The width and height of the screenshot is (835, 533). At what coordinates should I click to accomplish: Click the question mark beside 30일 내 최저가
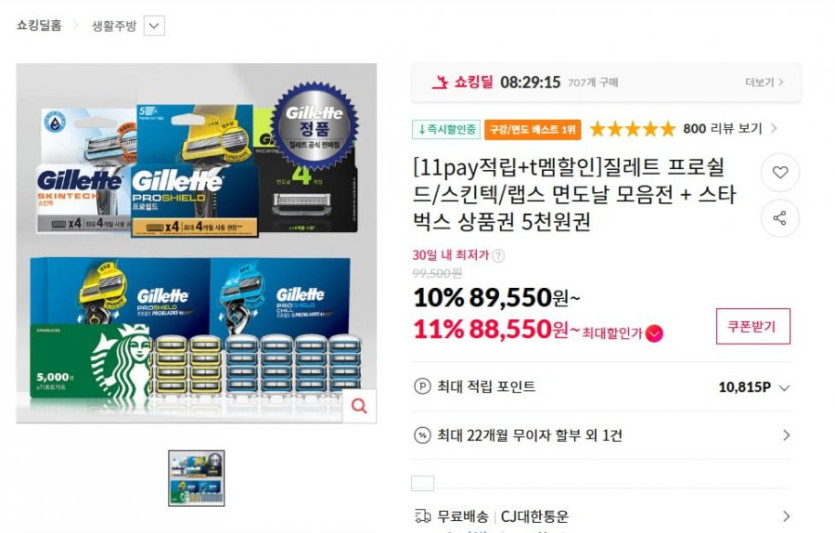click(x=498, y=256)
